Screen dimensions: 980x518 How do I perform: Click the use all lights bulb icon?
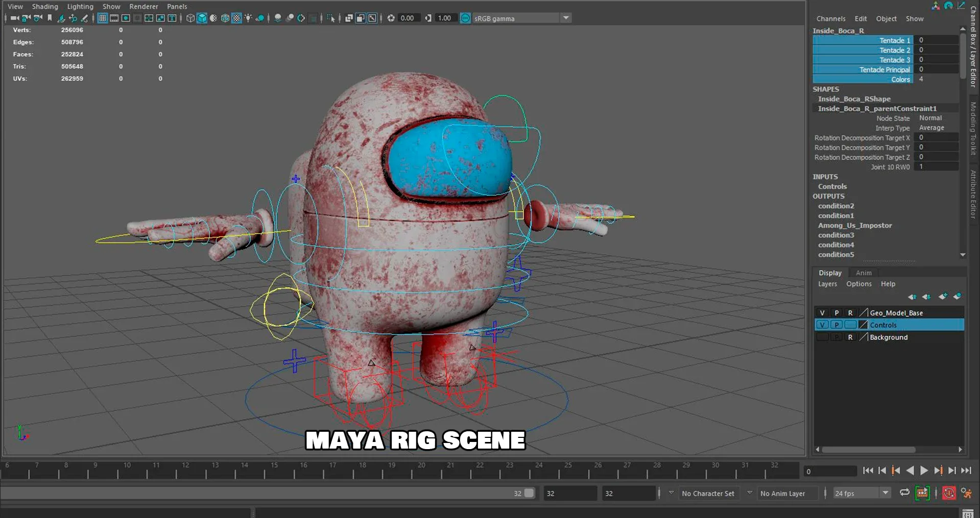[x=248, y=18]
